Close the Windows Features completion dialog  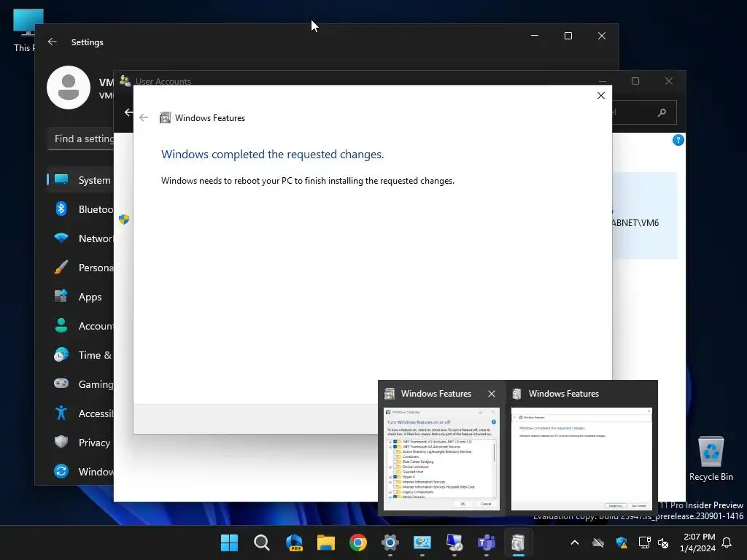pyautogui.click(x=601, y=96)
